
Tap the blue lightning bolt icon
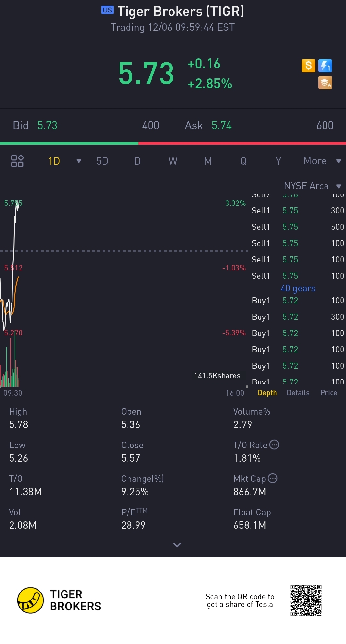[325, 66]
